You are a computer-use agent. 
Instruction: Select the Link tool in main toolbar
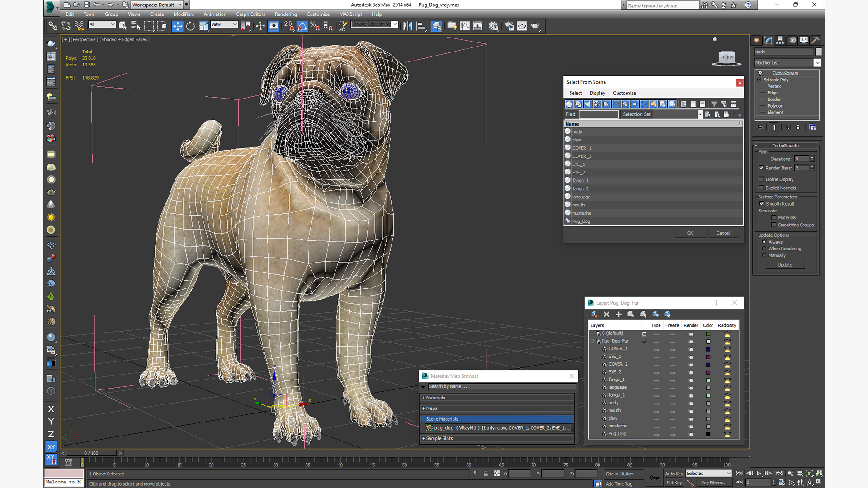click(x=53, y=26)
